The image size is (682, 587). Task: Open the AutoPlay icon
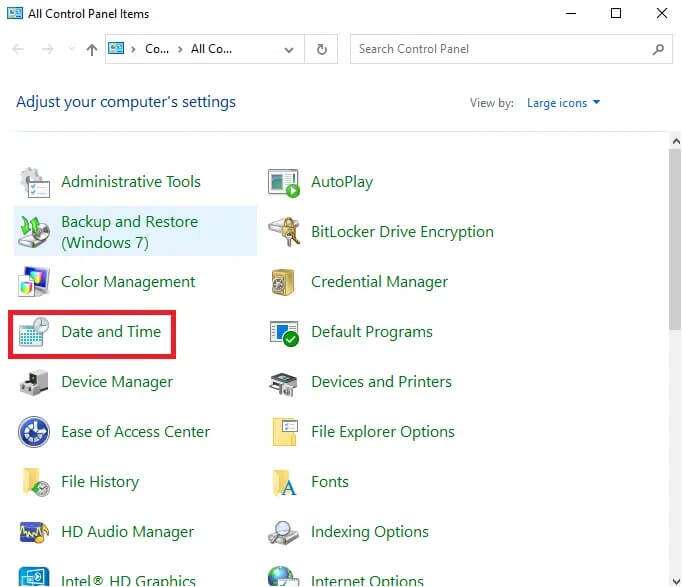coord(284,183)
